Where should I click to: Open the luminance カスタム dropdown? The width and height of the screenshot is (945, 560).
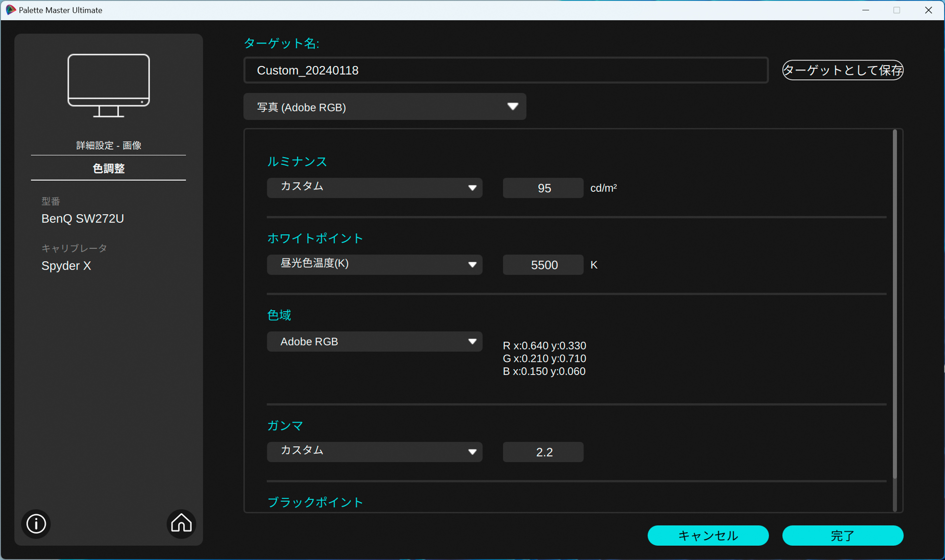coord(374,187)
